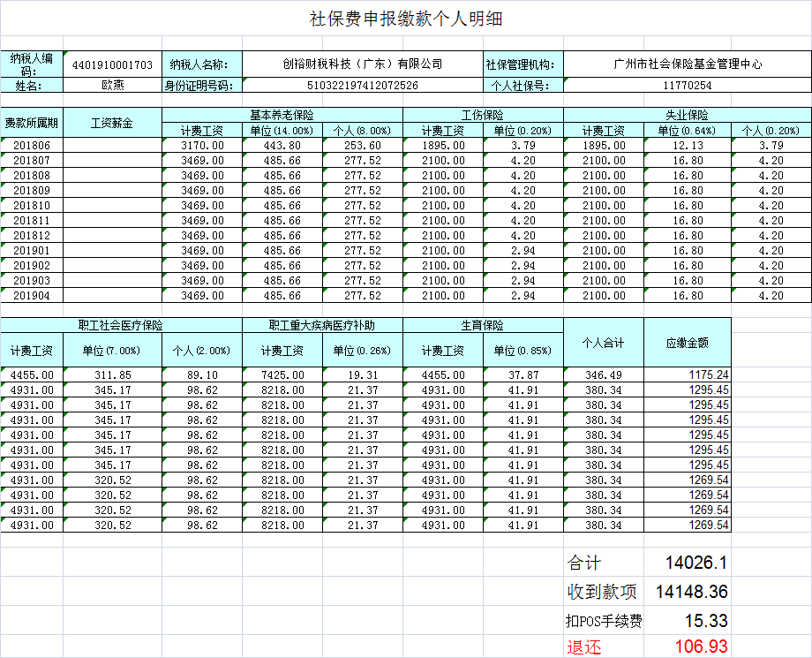The height and width of the screenshot is (658, 812).
Task: Select the period cell 201806
Action: click(x=32, y=146)
